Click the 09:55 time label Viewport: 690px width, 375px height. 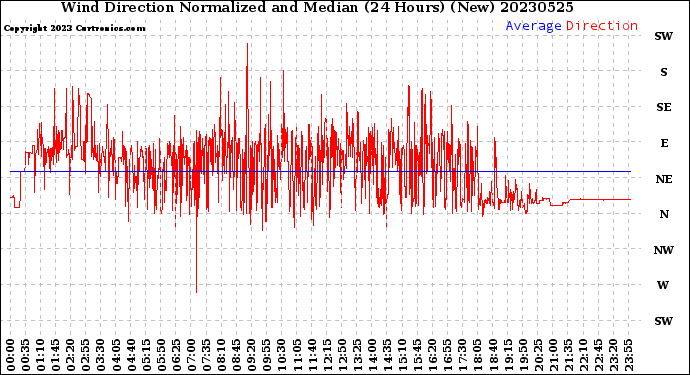[266, 355]
